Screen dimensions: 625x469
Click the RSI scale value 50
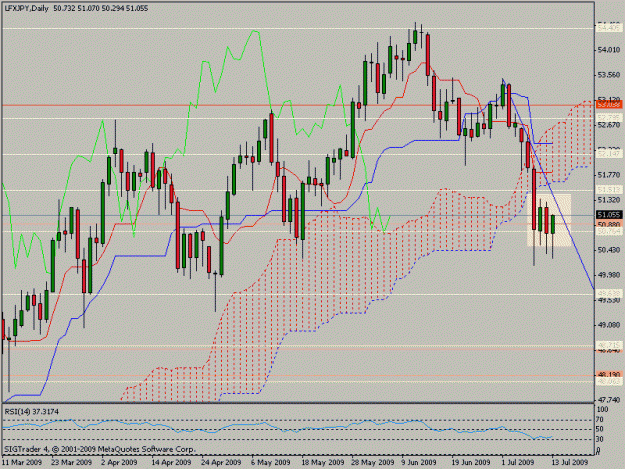click(x=600, y=429)
